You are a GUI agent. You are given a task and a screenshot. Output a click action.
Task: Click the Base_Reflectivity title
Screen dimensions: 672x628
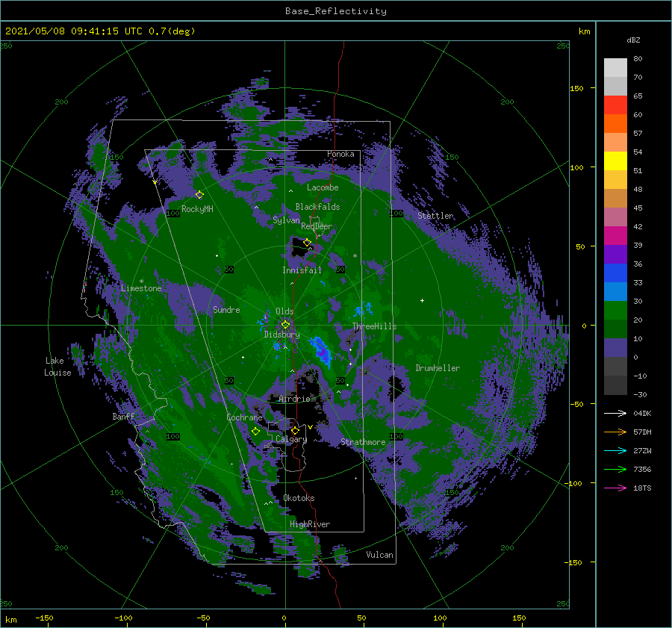point(336,11)
